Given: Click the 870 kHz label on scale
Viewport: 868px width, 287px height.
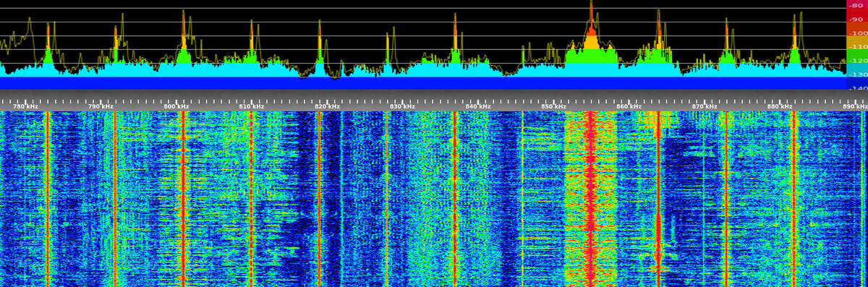Looking at the screenshot, I should coord(705,106).
